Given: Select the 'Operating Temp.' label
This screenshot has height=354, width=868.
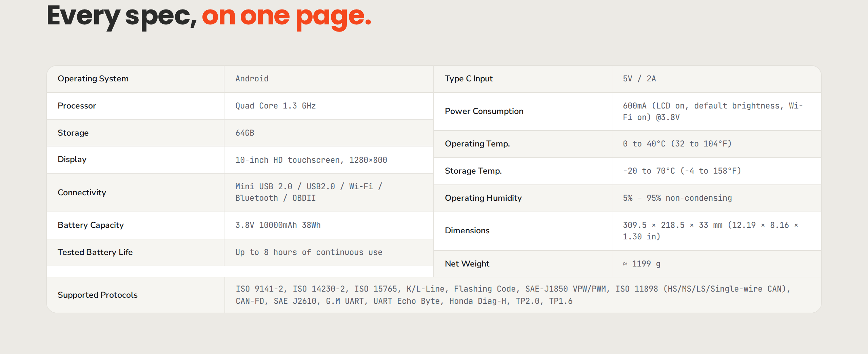Looking at the screenshot, I should pyautogui.click(x=477, y=144).
